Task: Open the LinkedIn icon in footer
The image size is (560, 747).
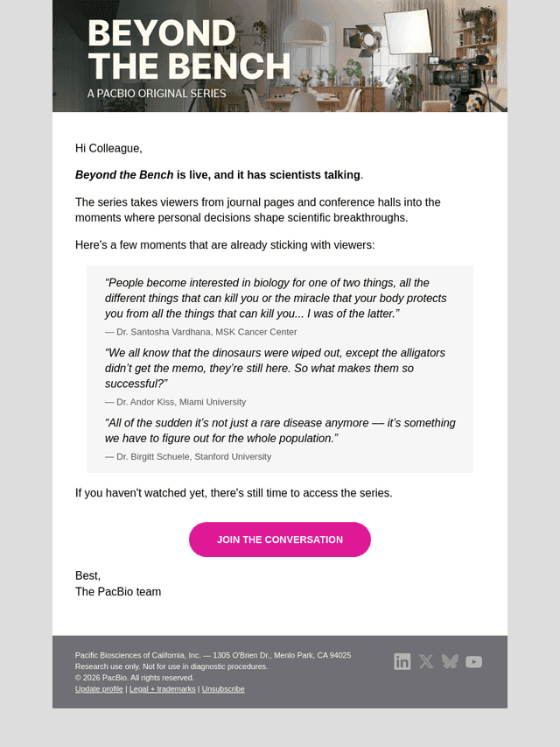Action: [x=402, y=662]
